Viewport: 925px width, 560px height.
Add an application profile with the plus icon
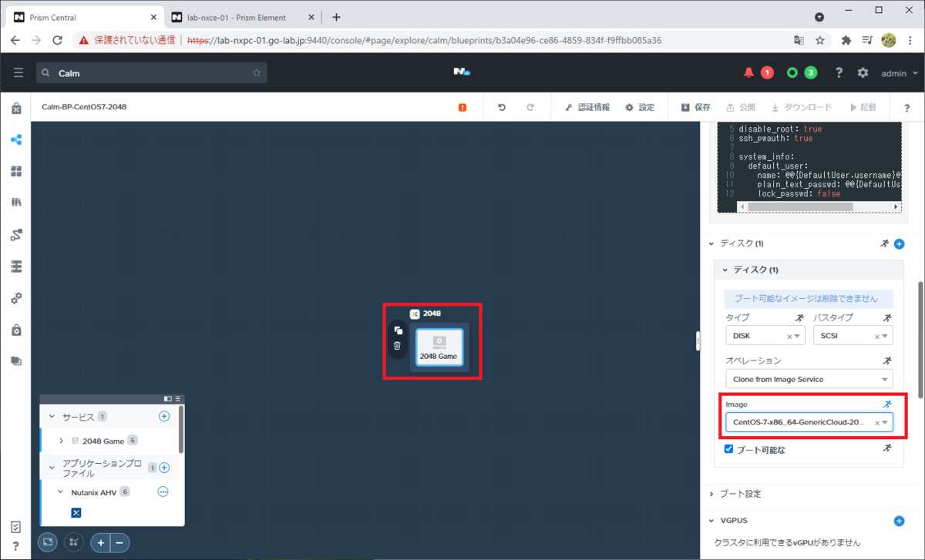coord(163,468)
